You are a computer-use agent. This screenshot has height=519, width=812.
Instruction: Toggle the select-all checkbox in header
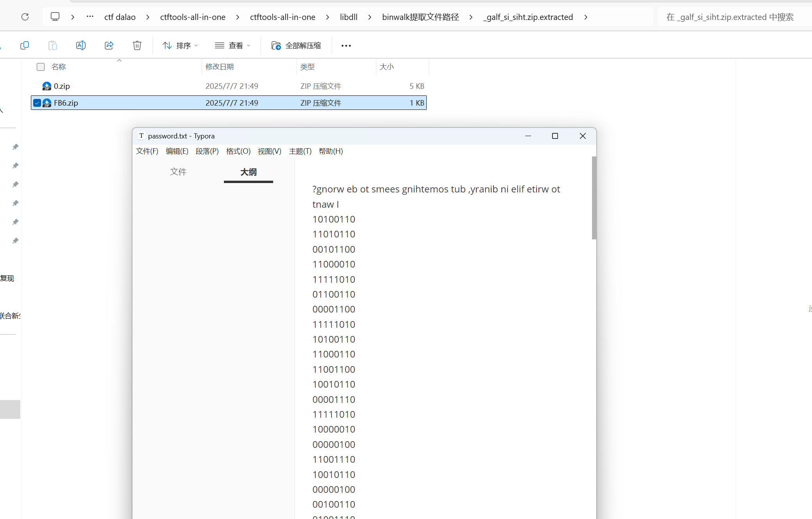41,67
